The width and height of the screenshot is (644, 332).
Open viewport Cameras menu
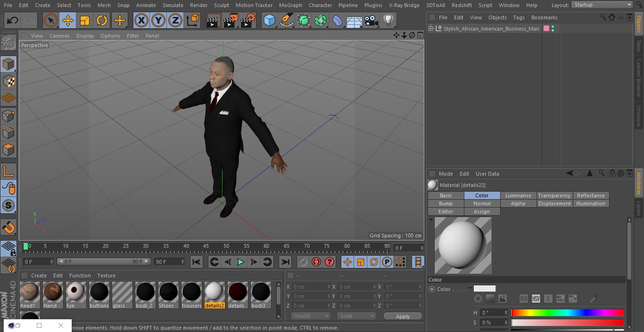(59, 36)
